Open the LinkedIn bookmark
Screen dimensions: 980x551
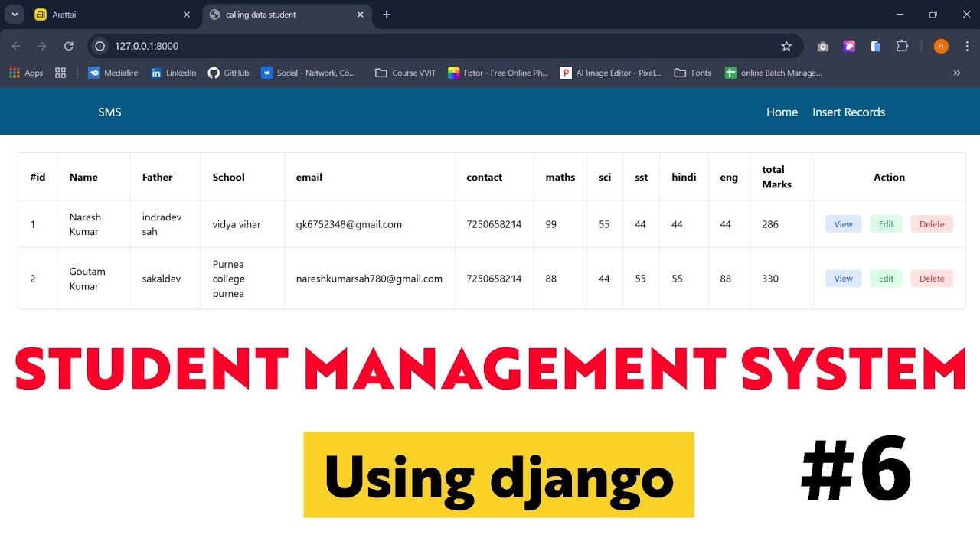[174, 73]
